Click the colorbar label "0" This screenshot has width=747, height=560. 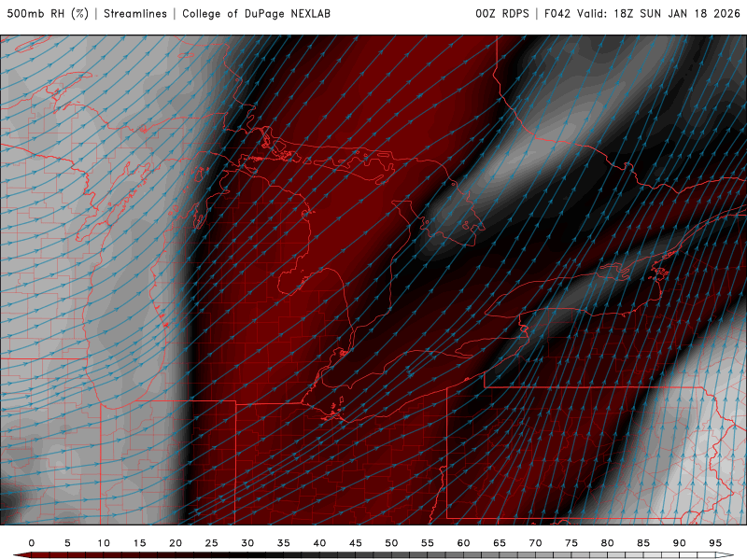32,543
